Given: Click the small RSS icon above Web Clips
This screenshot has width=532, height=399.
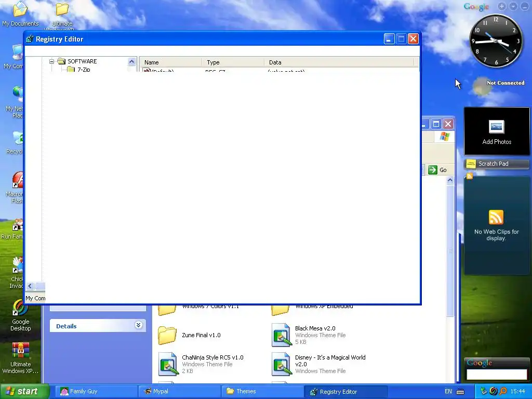Looking at the screenshot, I should (x=470, y=176).
